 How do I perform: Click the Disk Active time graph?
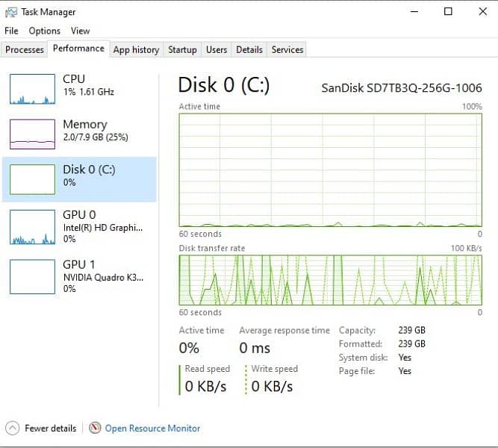(x=330, y=169)
